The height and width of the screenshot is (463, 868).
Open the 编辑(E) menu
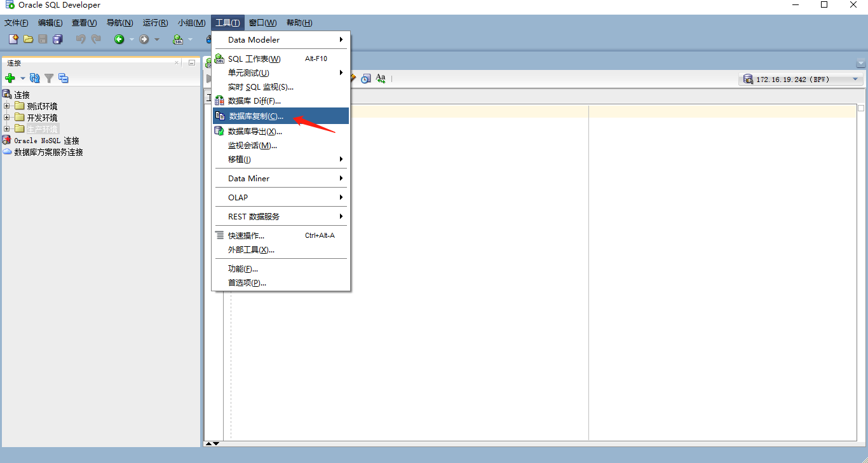(x=50, y=23)
